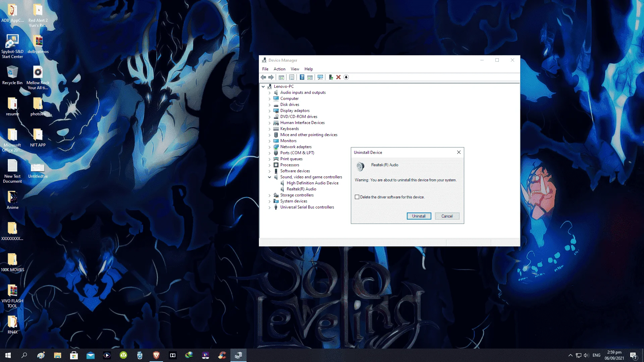Open the Dolby app in taskbar
Screen dimensions: 644x362
pyautogui.click(x=173, y=355)
